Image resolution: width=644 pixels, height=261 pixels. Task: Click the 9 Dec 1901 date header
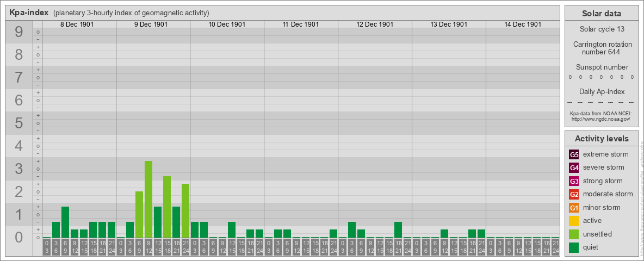coord(151,24)
